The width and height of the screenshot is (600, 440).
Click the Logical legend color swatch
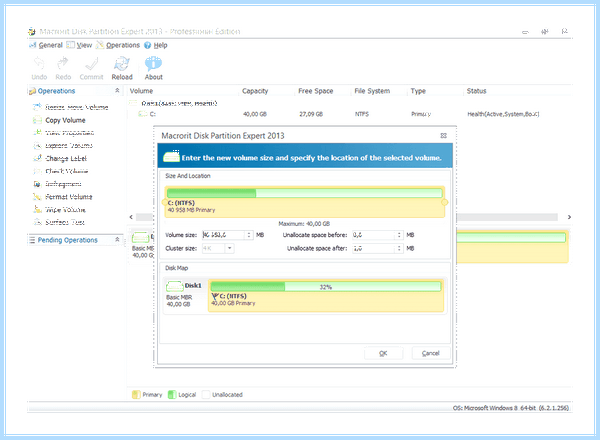[172, 394]
